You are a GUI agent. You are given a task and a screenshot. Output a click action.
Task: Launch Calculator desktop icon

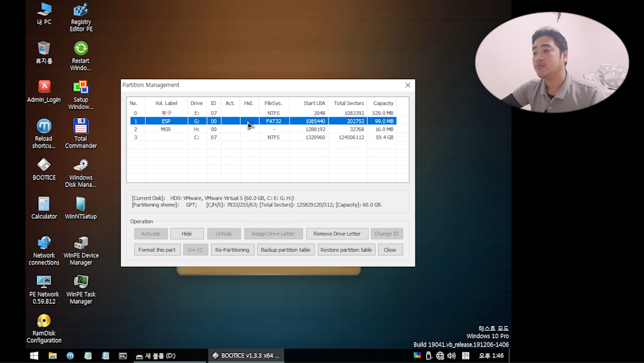44,208
